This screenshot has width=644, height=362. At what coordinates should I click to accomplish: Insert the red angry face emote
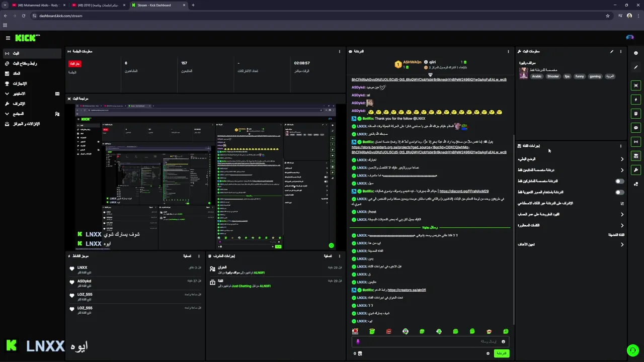coord(388,331)
